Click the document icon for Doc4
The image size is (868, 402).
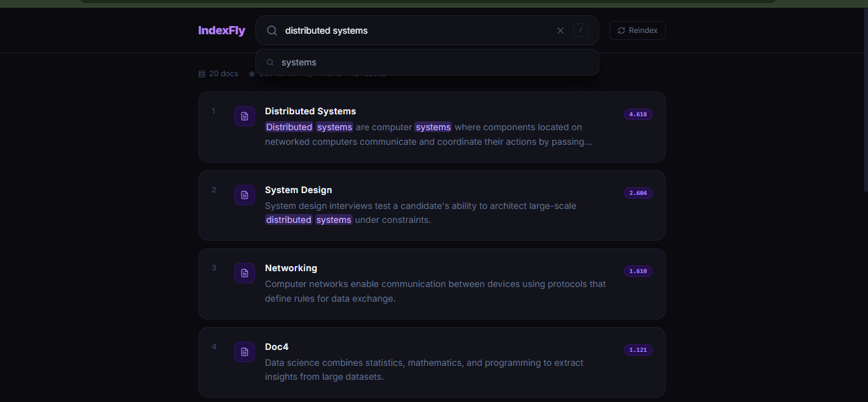coord(245,352)
